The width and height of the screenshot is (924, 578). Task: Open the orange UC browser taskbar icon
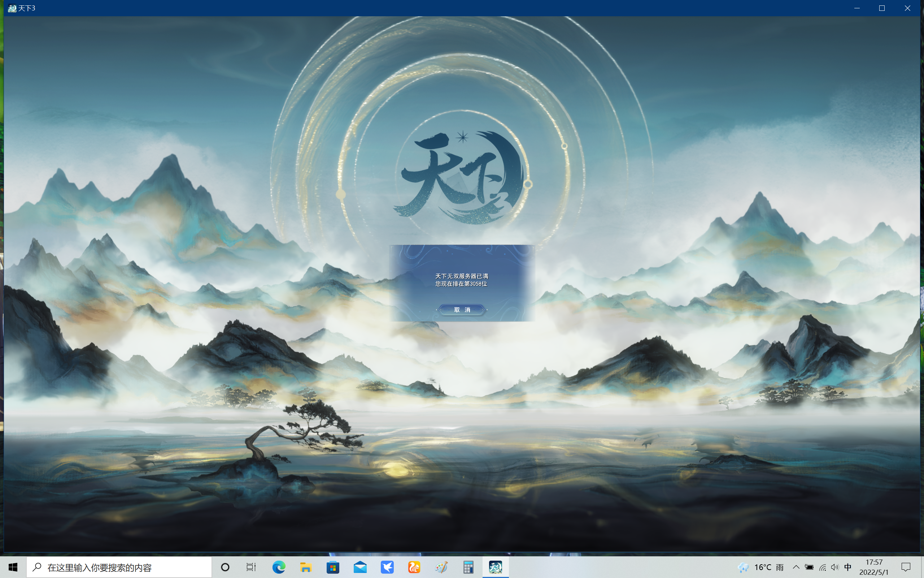pyautogui.click(x=414, y=567)
